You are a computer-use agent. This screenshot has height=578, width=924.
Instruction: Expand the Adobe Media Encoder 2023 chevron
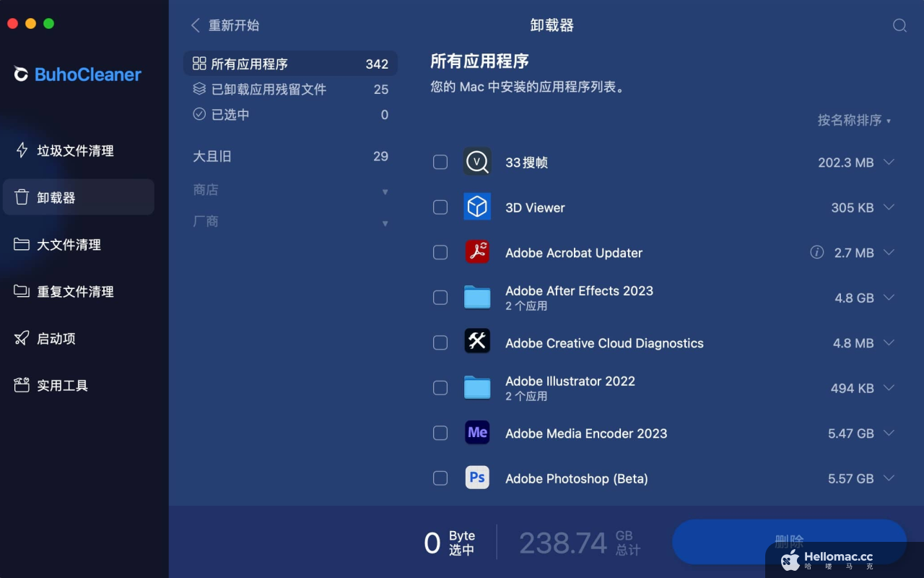(x=889, y=433)
